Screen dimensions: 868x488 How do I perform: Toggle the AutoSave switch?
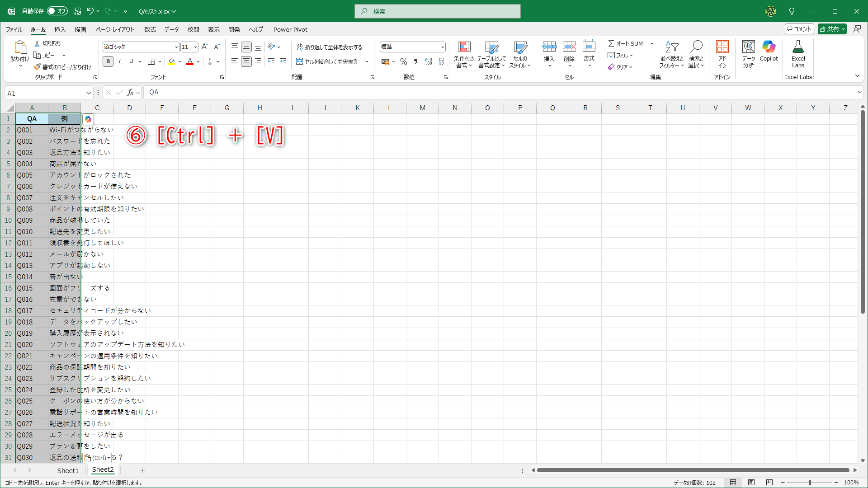[x=57, y=11]
